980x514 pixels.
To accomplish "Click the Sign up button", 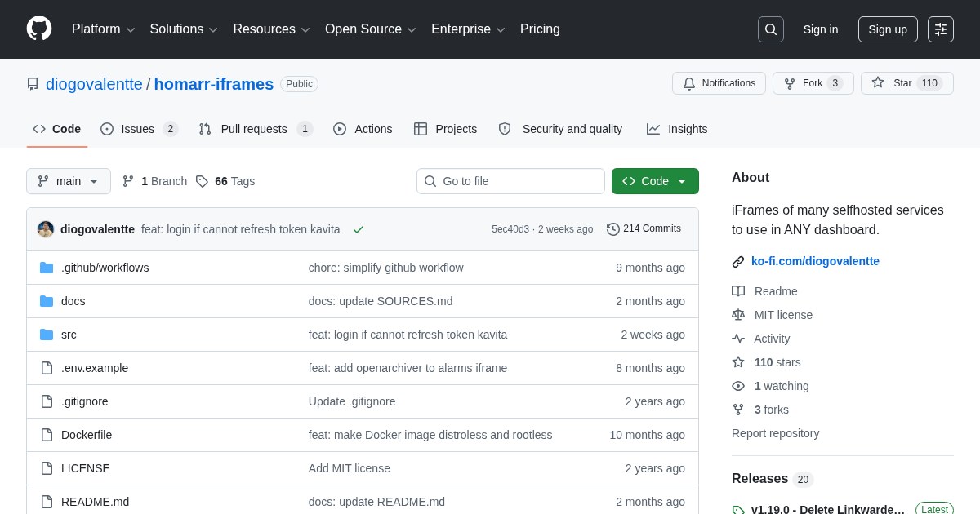I will pyautogui.click(x=888, y=29).
